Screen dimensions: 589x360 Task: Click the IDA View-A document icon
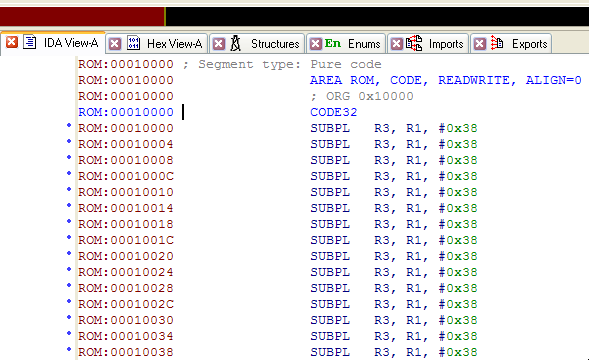click(x=30, y=42)
